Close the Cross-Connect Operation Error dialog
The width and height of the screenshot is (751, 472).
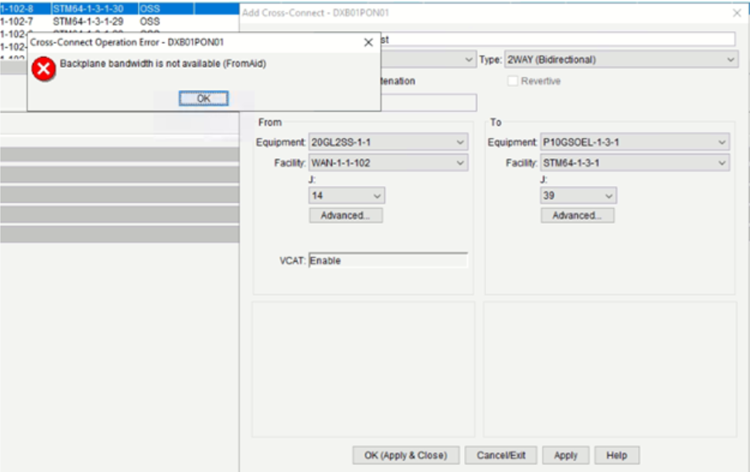(367, 42)
